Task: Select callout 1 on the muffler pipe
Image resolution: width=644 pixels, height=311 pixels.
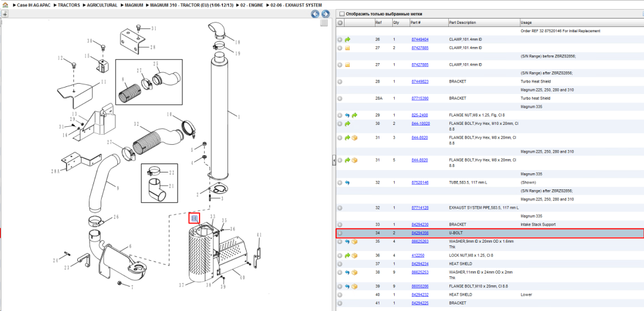Action: point(238,117)
